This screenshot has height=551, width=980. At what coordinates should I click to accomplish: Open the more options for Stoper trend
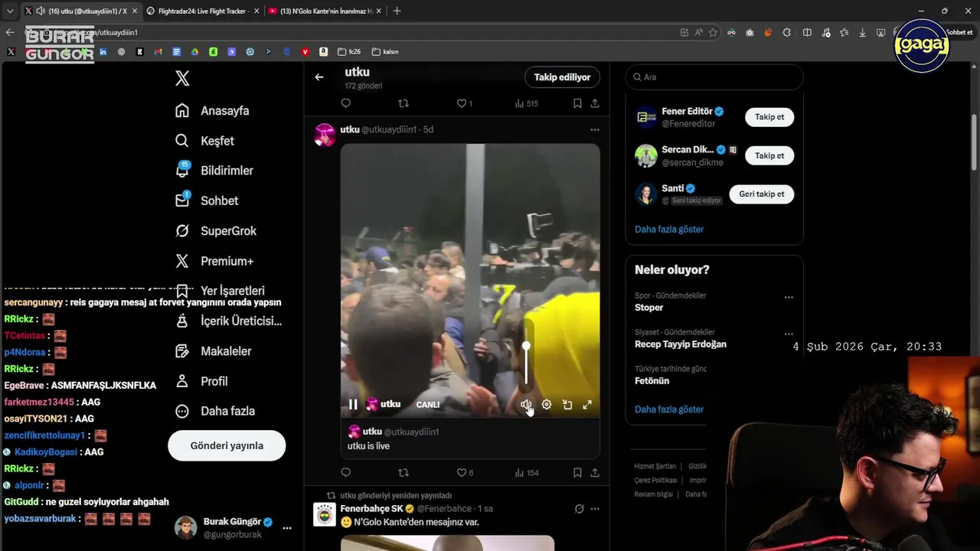click(789, 298)
